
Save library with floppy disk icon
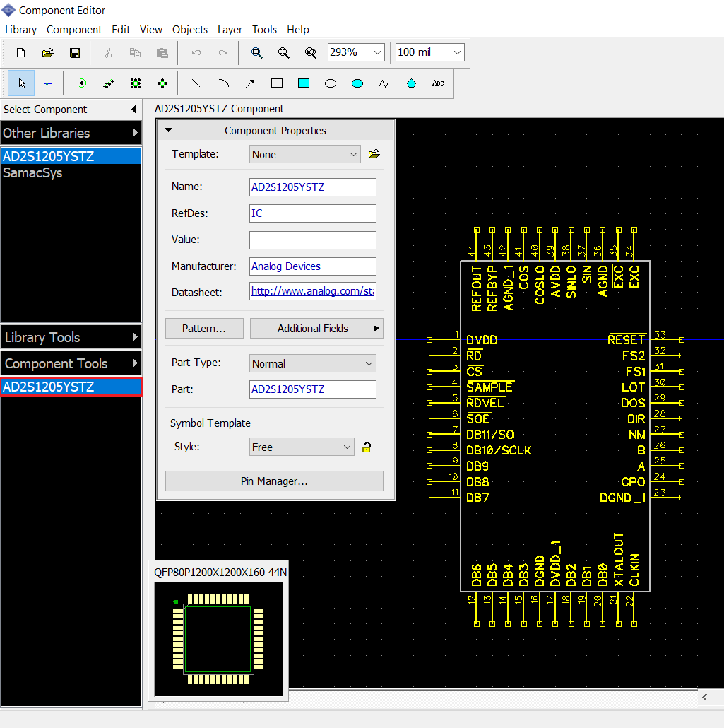point(75,53)
